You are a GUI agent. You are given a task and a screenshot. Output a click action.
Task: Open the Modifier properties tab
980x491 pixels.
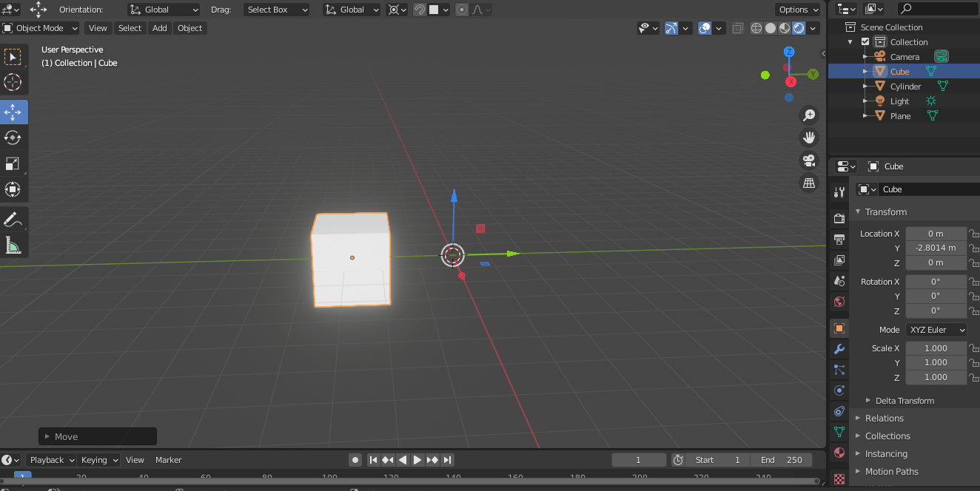pyautogui.click(x=839, y=348)
